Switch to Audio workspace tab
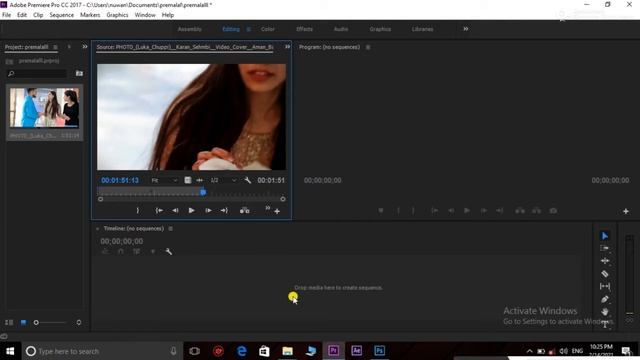 (x=341, y=29)
